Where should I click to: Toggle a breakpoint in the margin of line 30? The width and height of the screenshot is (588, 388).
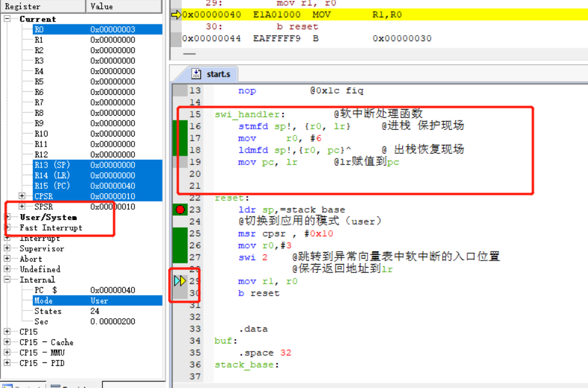pyautogui.click(x=180, y=293)
